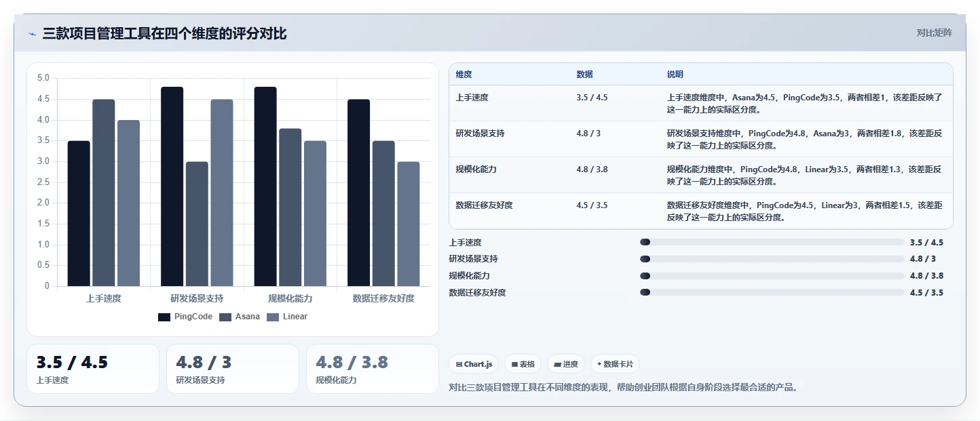Click the 数据迁移友好度 explanation text in table
Viewport: 980px width, 421px height.
tap(805, 211)
